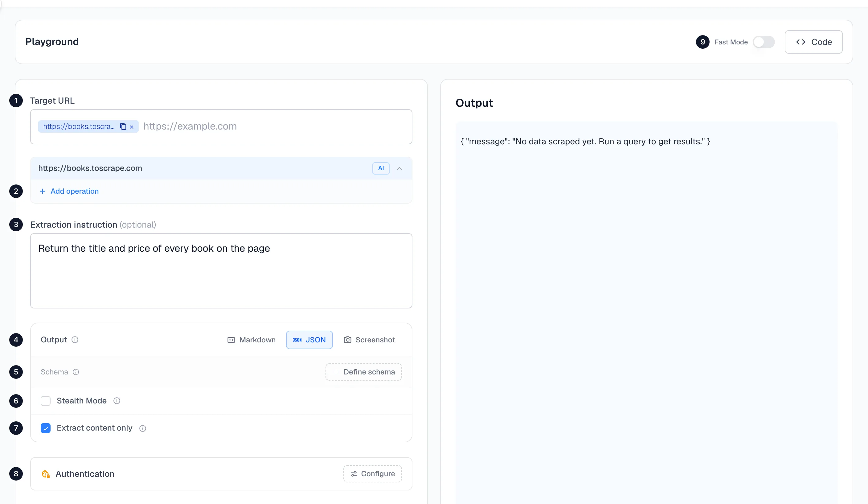868x504 pixels.
Task: Click the plus icon beside Add operation
Action: (42, 191)
